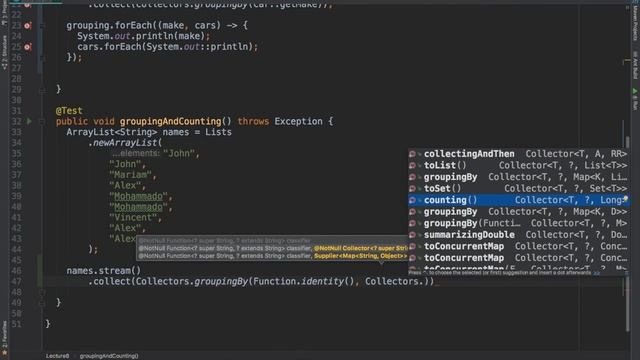
Task: Open the Run tool window on right edge
Action: click(x=635, y=99)
